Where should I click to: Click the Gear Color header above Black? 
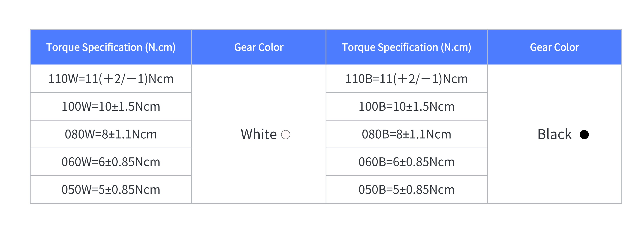click(554, 47)
